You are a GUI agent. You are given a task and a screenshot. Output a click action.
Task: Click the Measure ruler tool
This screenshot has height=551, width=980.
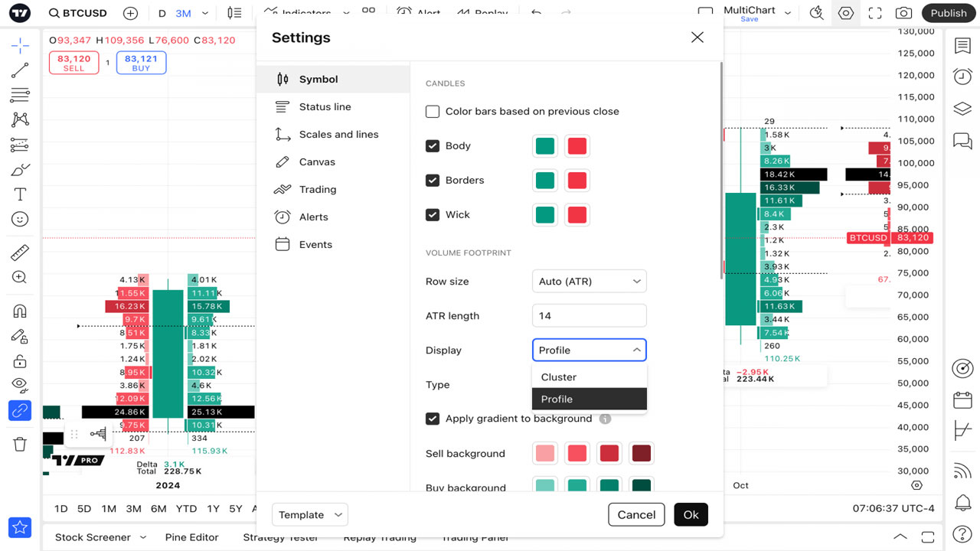pos(20,253)
